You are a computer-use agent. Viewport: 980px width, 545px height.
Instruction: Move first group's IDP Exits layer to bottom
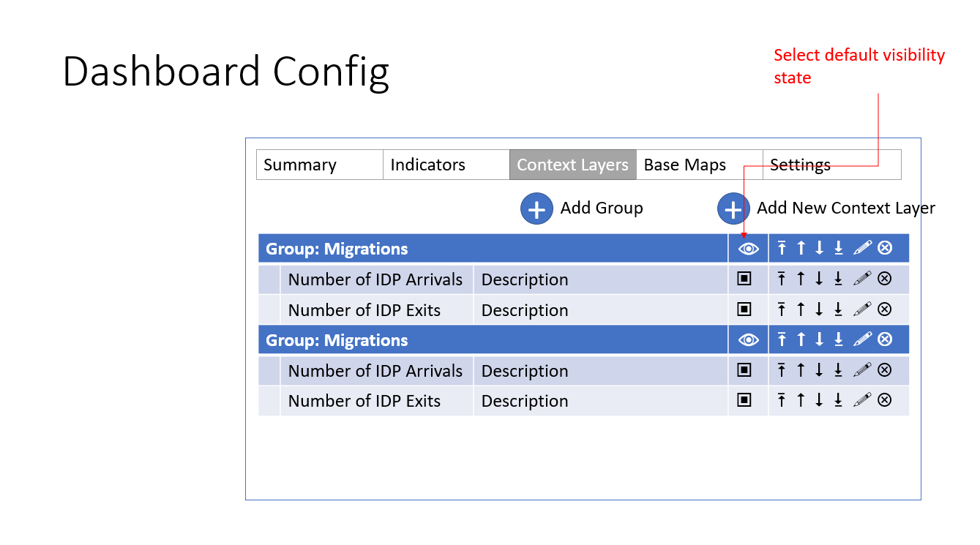click(838, 309)
